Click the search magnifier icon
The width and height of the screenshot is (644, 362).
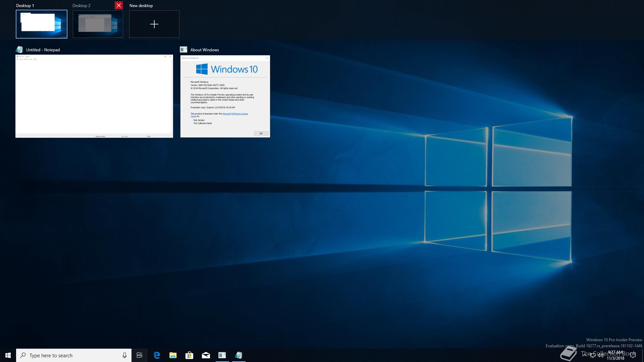tap(23, 355)
